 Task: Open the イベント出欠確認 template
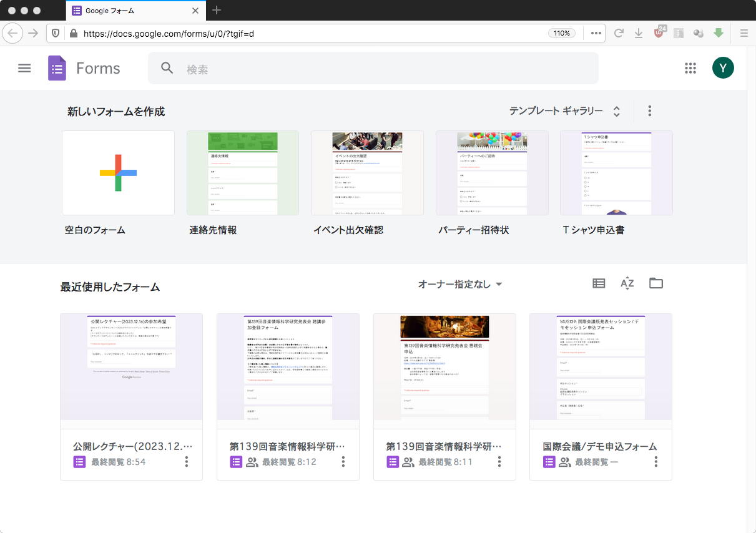367,173
